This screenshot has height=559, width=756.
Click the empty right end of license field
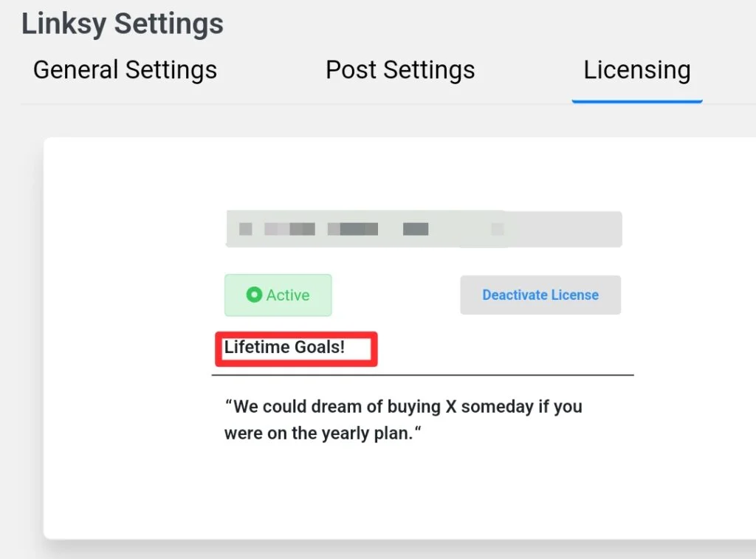click(564, 229)
